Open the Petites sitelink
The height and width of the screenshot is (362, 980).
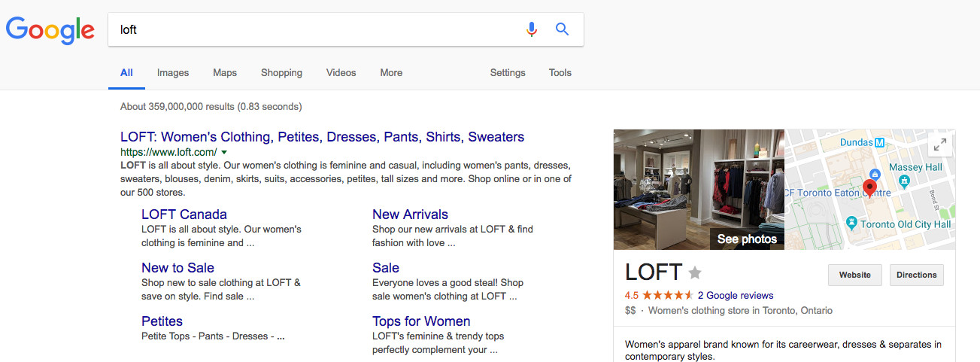(x=162, y=321)
